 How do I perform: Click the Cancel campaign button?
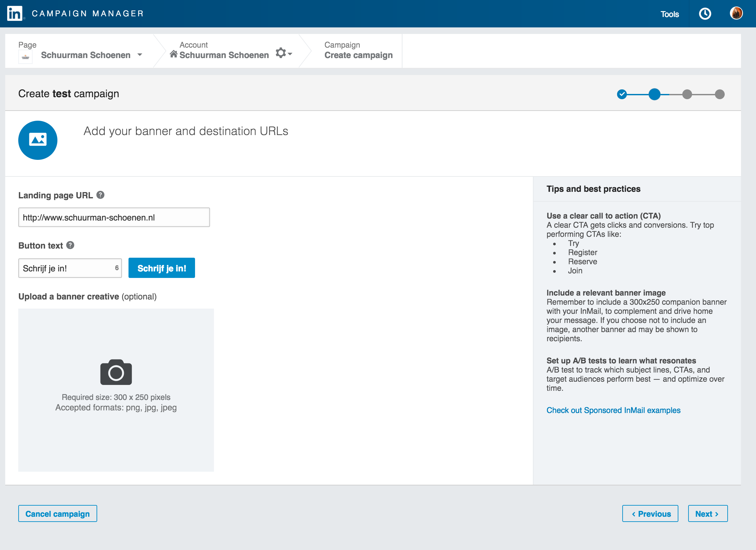point(58,514)
